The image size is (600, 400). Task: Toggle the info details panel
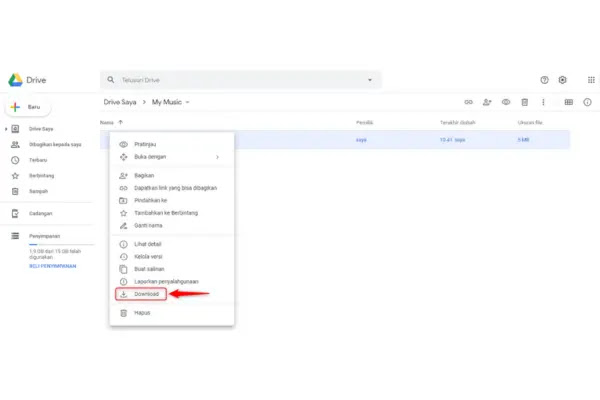click(587, 102)
